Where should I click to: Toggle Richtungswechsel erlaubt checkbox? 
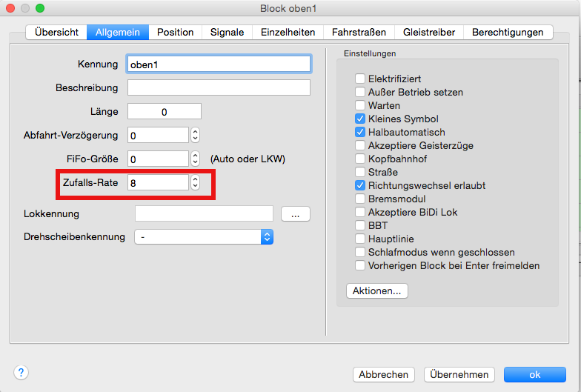[x=360, y=185]
